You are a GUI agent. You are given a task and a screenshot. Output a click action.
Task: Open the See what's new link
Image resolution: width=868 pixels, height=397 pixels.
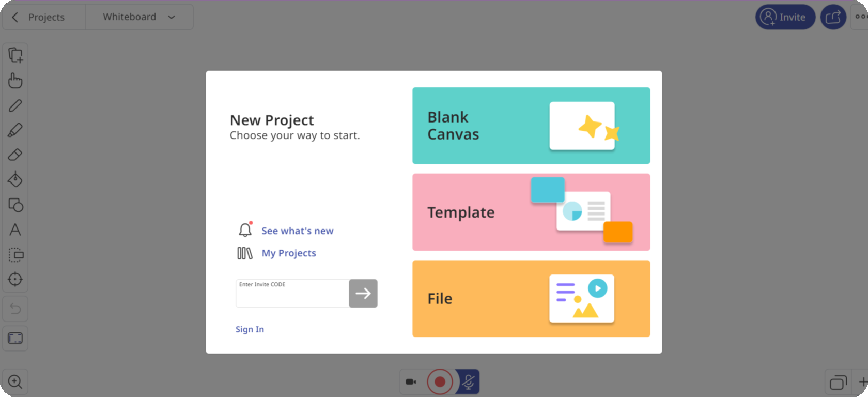click(297, 231)
